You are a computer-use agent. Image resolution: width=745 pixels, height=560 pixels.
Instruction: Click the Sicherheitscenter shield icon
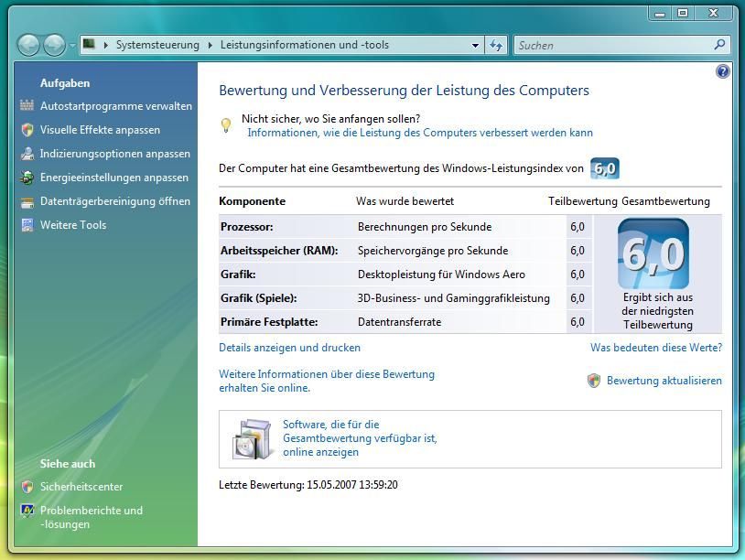27,487
